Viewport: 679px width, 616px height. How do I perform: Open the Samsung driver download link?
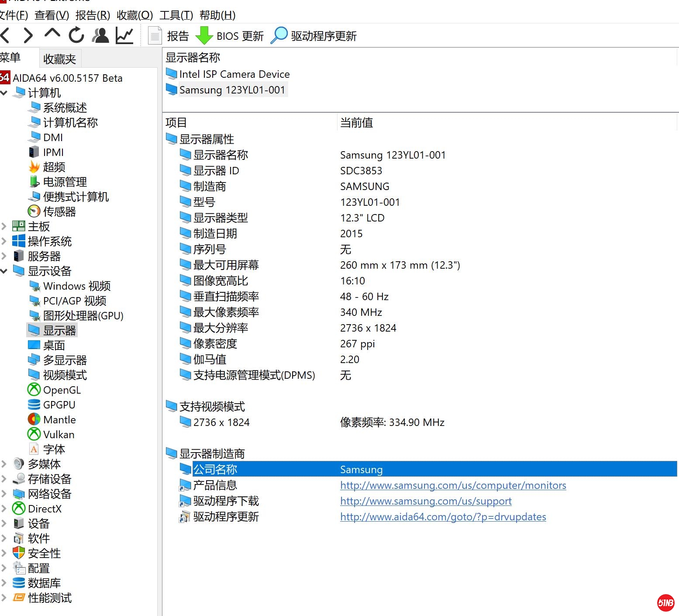(426, 501)
